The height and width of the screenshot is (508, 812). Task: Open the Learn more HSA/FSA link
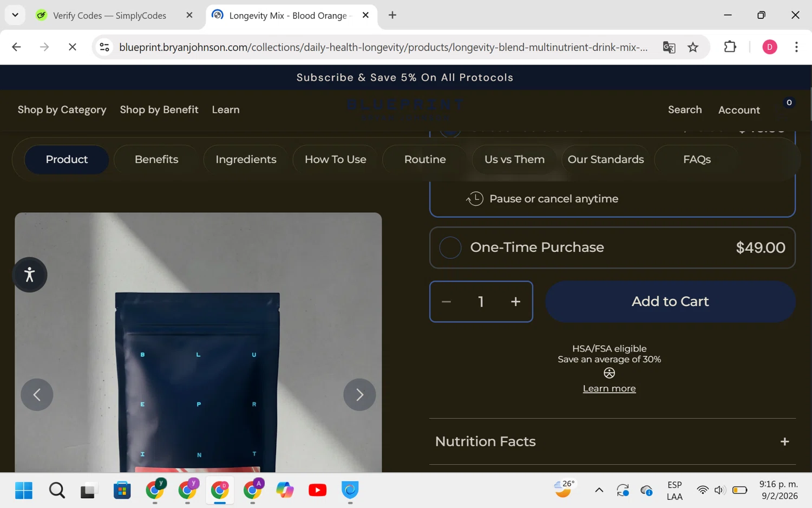pyautogui.click(x=609, y=388)
